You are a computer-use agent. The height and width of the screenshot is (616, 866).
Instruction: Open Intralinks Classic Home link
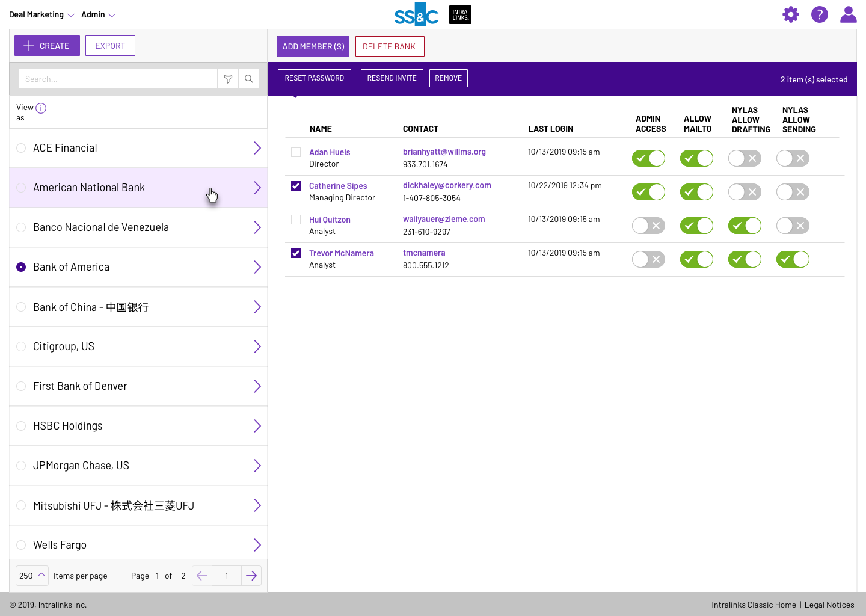[x=754, y=605]
